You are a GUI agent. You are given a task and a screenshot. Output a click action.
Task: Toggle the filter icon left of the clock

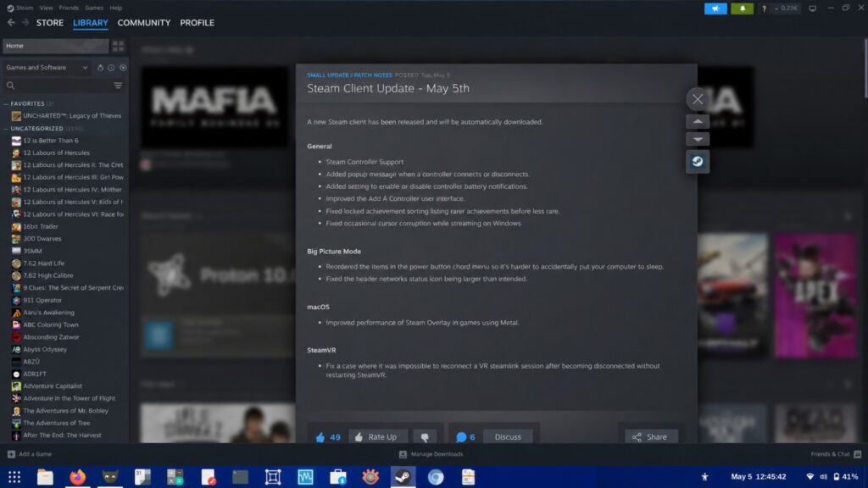pos(100,68)
